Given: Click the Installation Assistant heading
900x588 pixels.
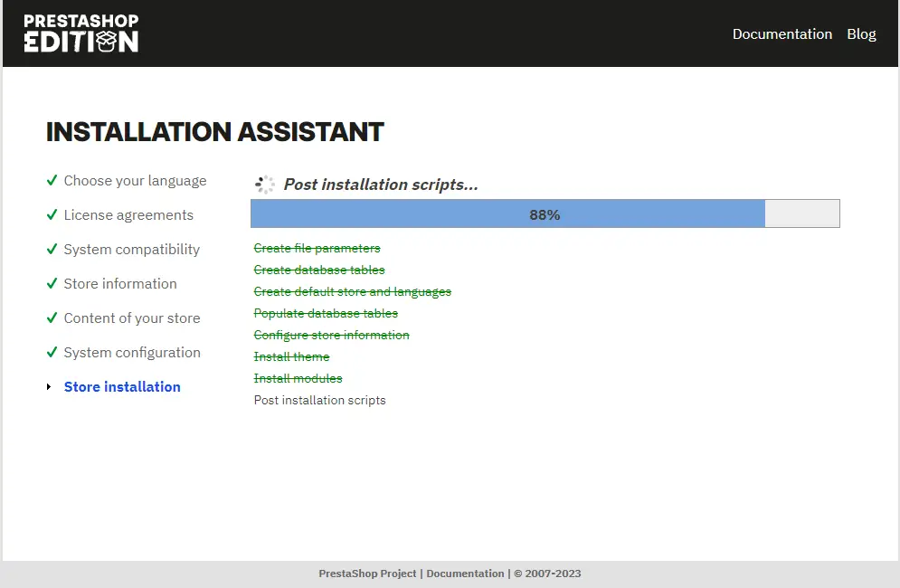Looking at the screenshot, I should pos(214,131).
